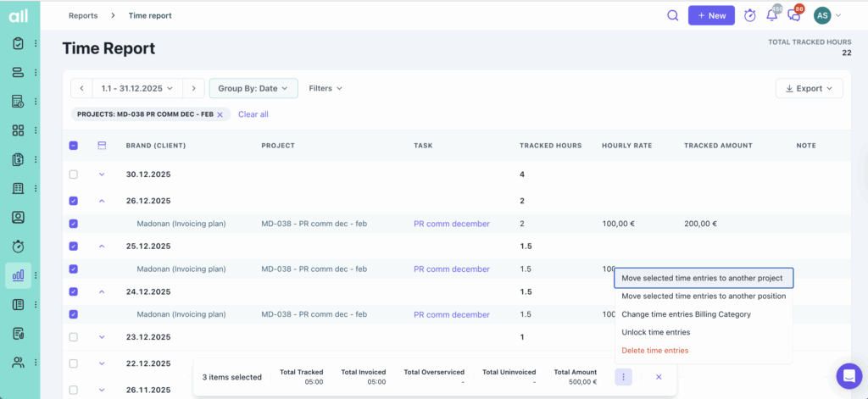Open the chat messages icon with badge

(x=794, y=15)
